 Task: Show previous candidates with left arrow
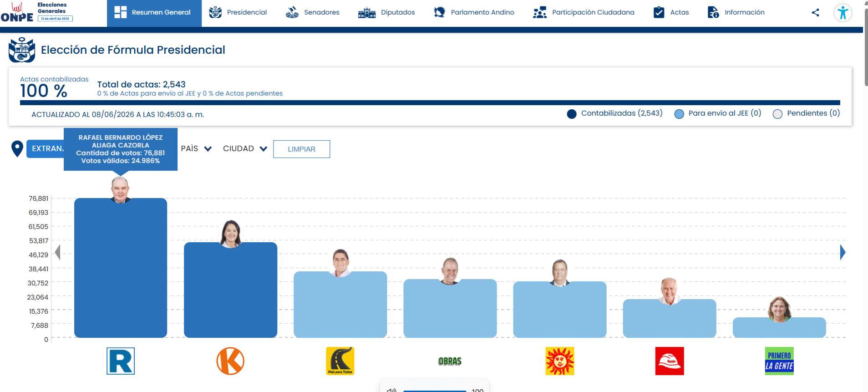[x=57, y=252]
